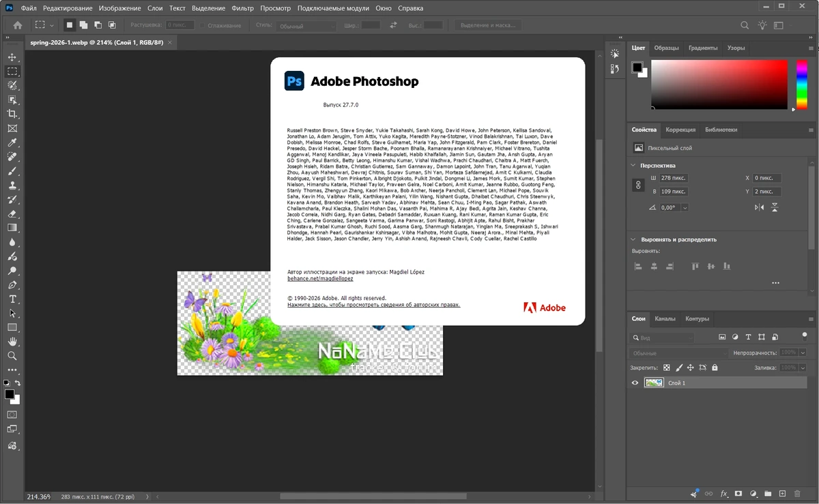Select the Eyedropper tool
The height and width of the screenshot is (504, 819).
coord(12,143)
